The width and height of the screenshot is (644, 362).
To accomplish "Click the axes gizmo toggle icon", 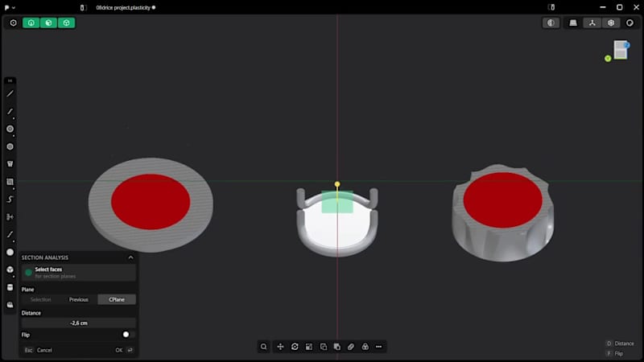I will [592, 23].
